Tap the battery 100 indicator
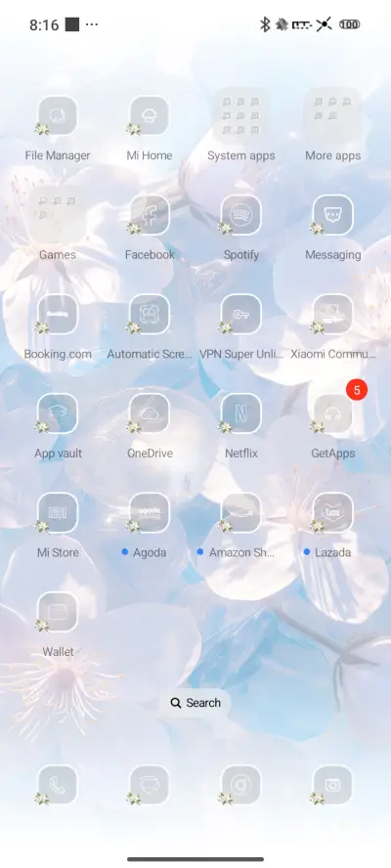 coord(349,24)
